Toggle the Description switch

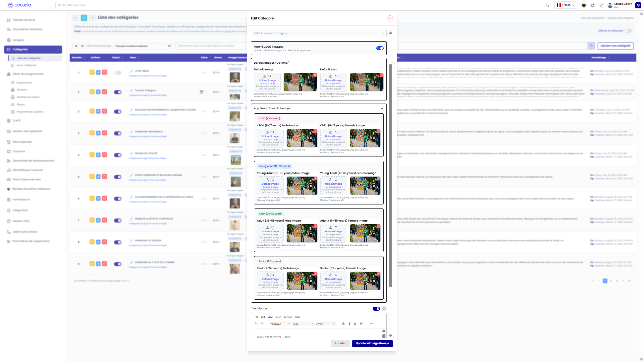pos(376,309)
